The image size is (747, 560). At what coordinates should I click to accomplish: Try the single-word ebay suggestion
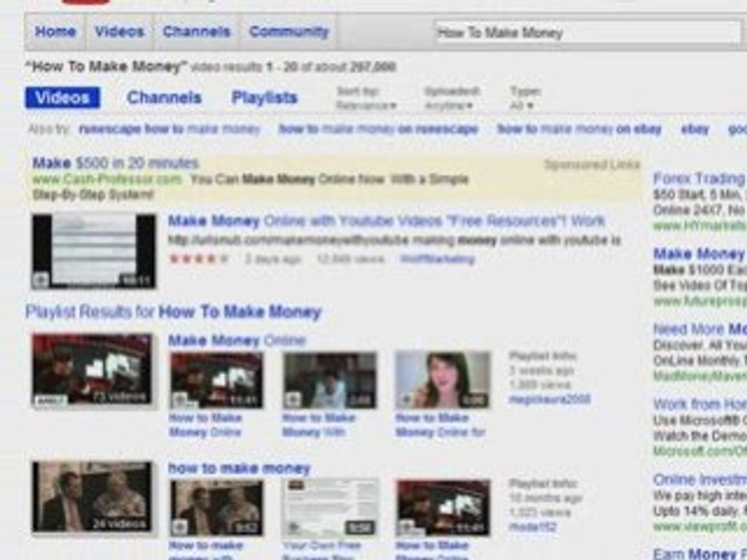pos(695,129)
